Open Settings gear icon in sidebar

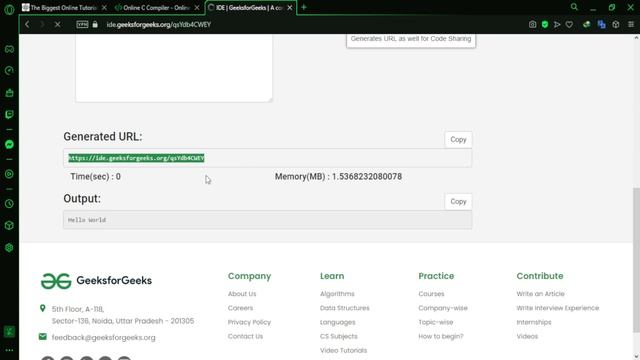(9, 248)
